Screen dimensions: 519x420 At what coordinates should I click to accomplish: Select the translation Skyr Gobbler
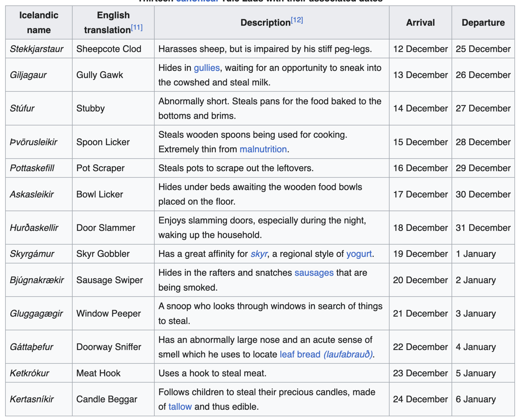103,254
